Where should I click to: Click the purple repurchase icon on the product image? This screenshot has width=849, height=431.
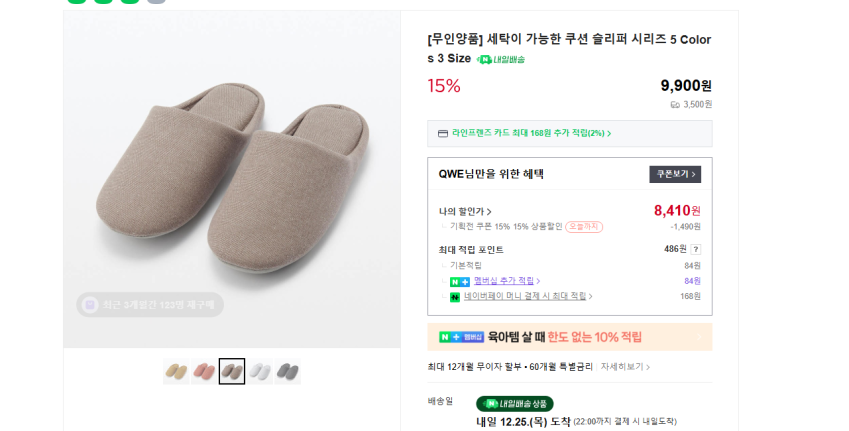pos(90,305)
